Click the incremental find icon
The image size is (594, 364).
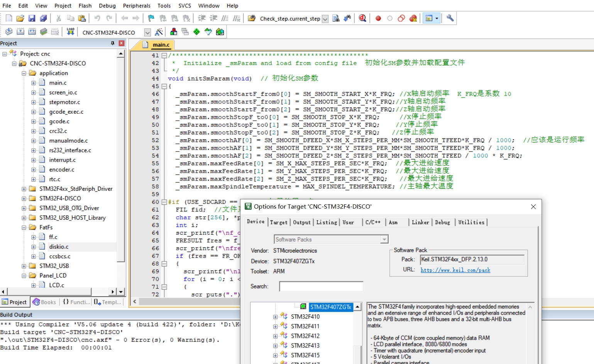coord(347,18)
